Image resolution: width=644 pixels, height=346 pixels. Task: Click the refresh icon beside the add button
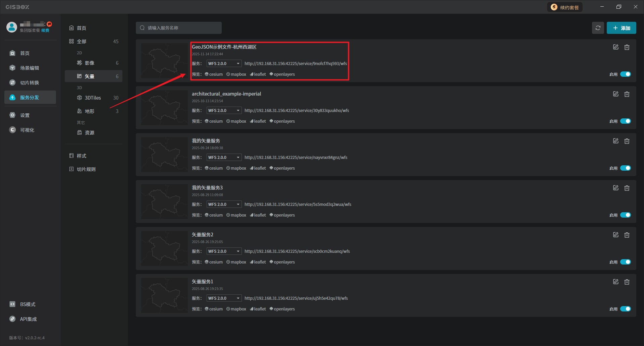(598, 28)
